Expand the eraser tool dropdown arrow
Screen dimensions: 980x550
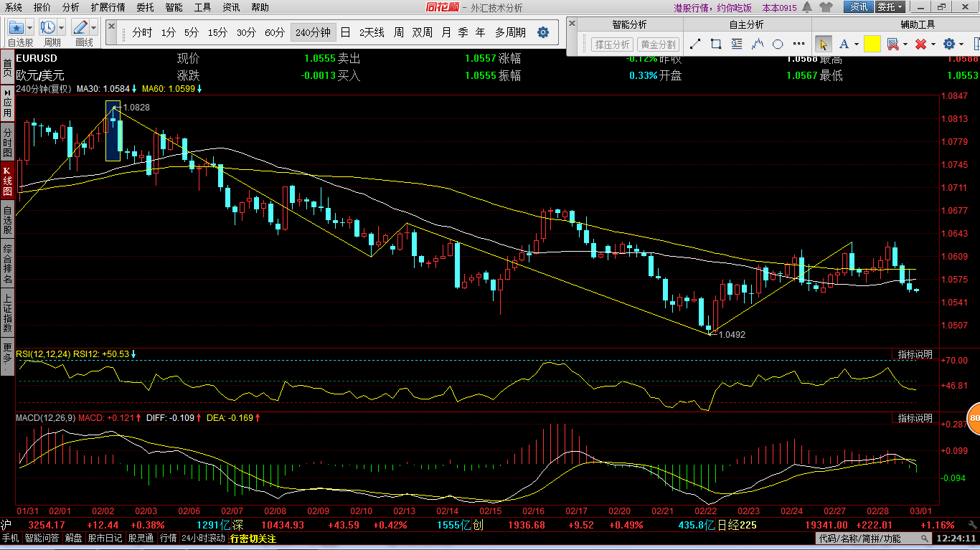905,44
